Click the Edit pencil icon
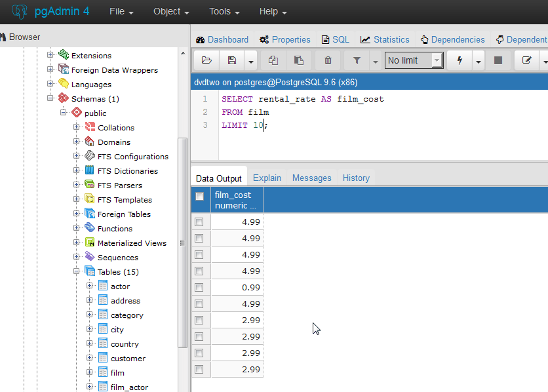Image resolution: width=548 pixels, height=392 pixels. point(526,60)
